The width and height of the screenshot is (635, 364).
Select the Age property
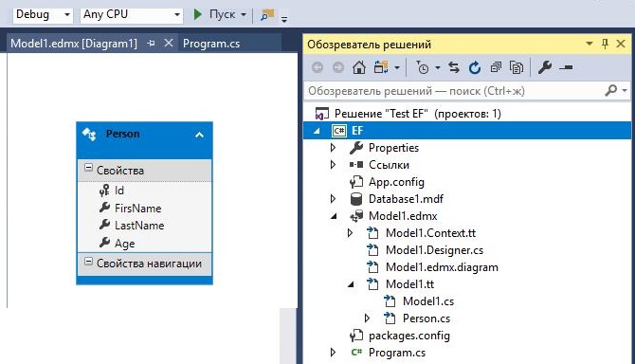124,244
